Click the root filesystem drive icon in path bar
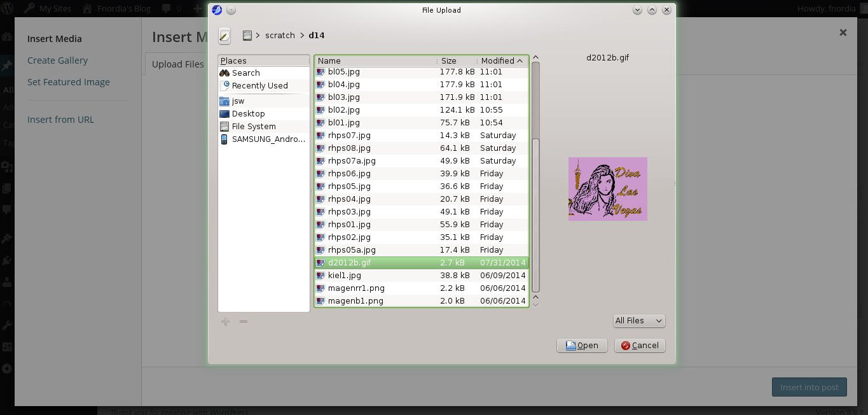 point(247,36)
